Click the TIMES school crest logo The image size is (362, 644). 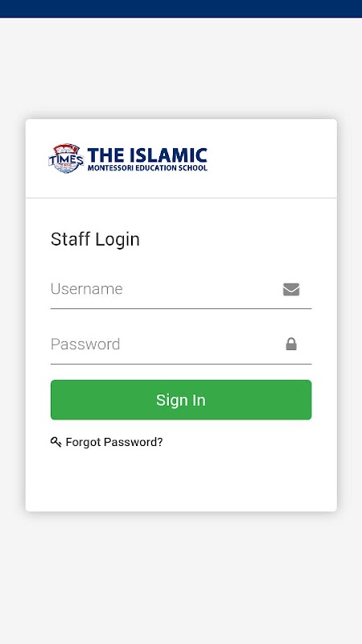[x=66, y=159]
